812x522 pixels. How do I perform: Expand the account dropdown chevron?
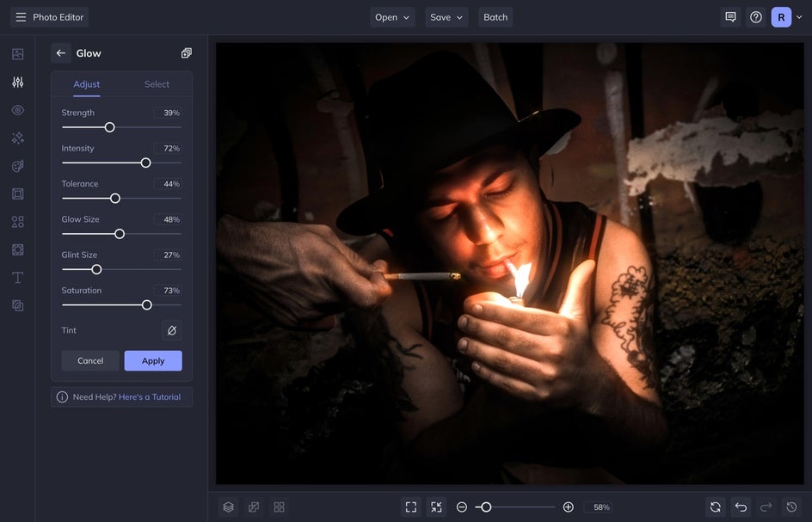[799, 17]
